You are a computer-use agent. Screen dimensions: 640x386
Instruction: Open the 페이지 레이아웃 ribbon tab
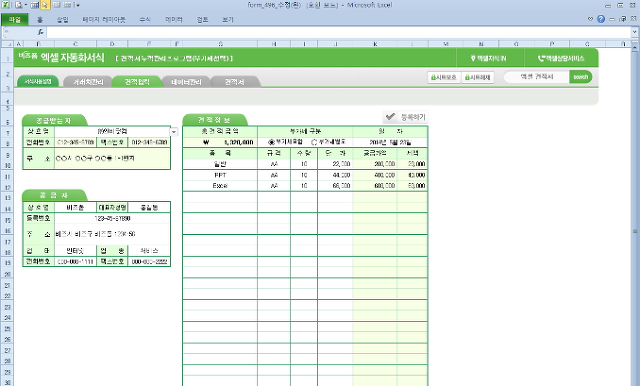coord(104,19)
